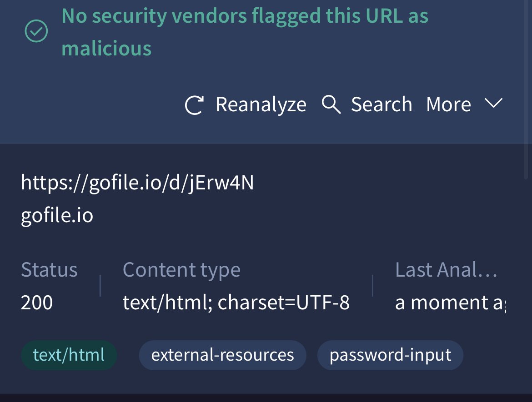Click the Reanalyze circular arrow icon
Viewport: 532px width, 402px height.
coord(194,105)
